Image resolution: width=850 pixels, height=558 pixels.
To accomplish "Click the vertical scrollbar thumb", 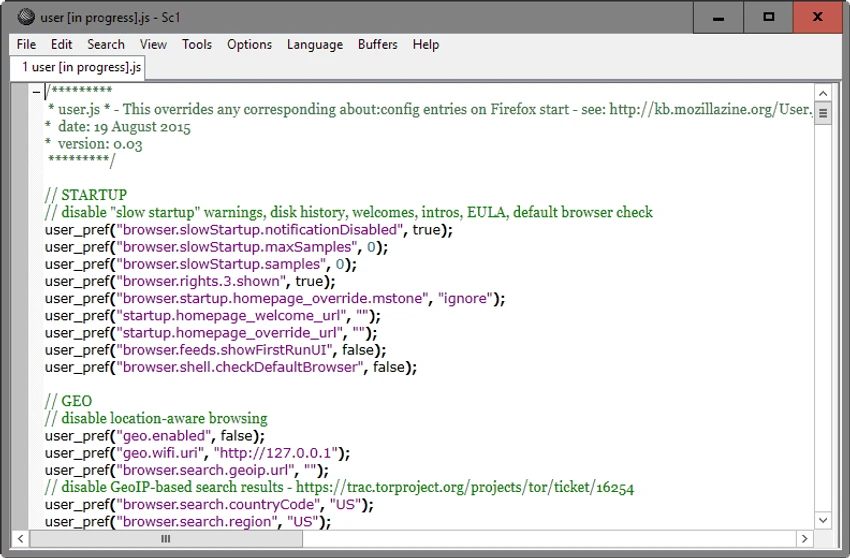I will tap(823, 113).
